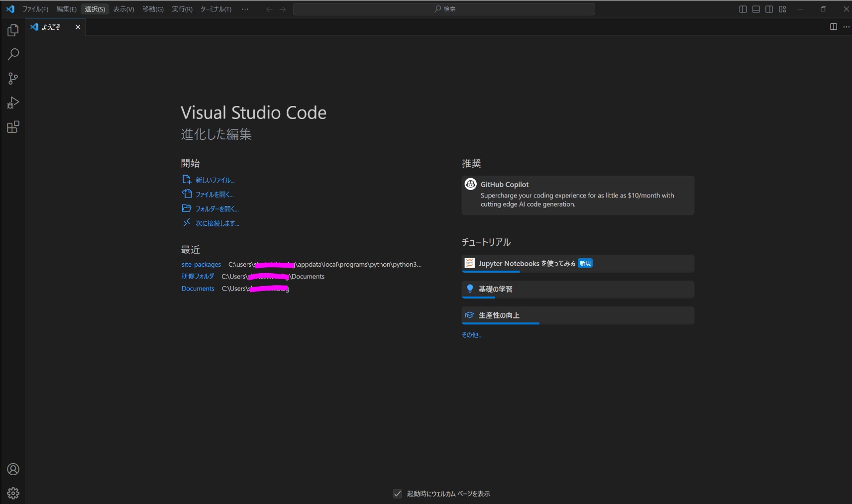
Task: Open the editor more actions ellipsis
Action: tap(847, 27)
